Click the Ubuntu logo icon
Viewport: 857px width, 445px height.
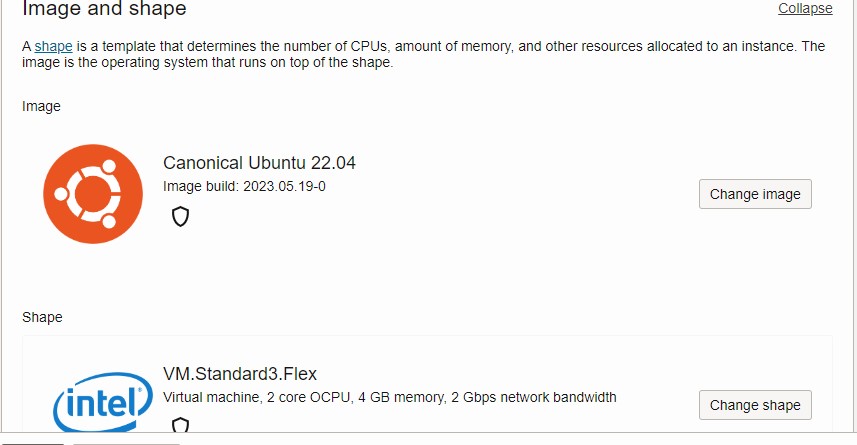tap(92, 194)
